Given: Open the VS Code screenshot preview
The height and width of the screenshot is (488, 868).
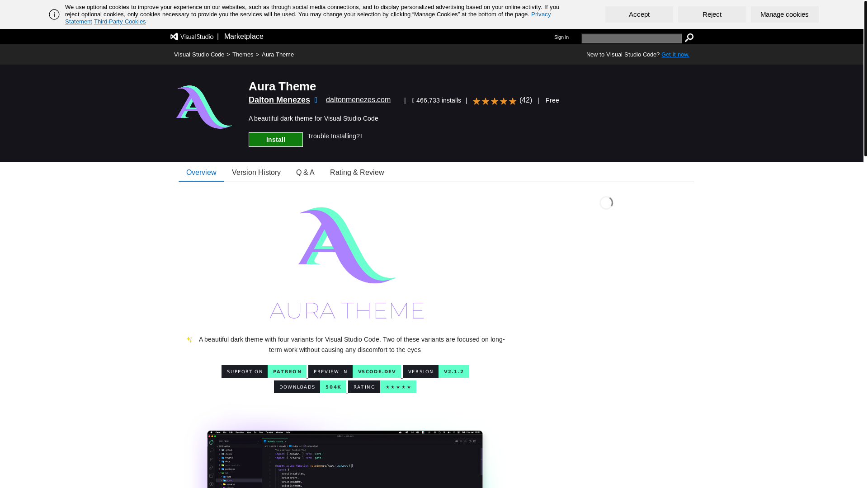Looking at the screenshot, I should pyautogui.click(x=345, y=459).
